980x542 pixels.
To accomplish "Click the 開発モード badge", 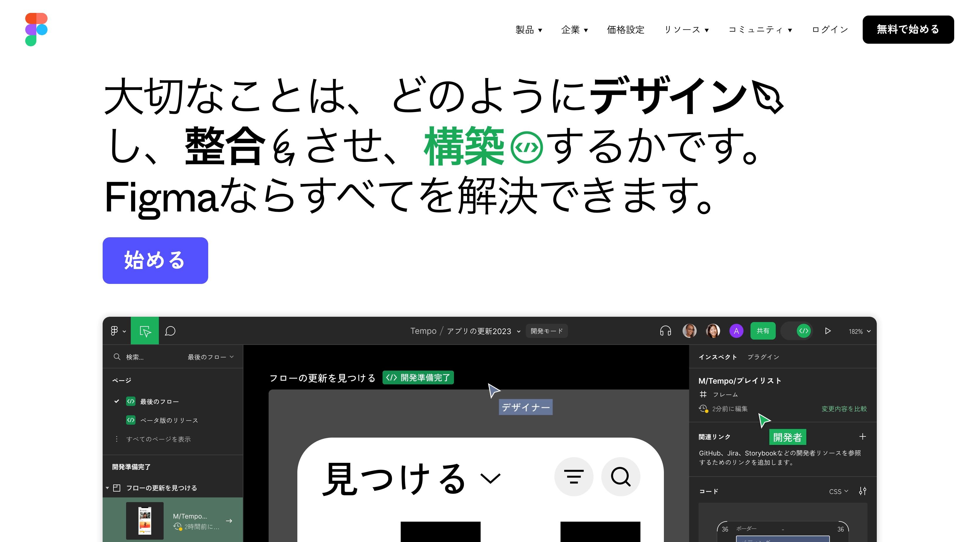I will click(x=546, y=331).
